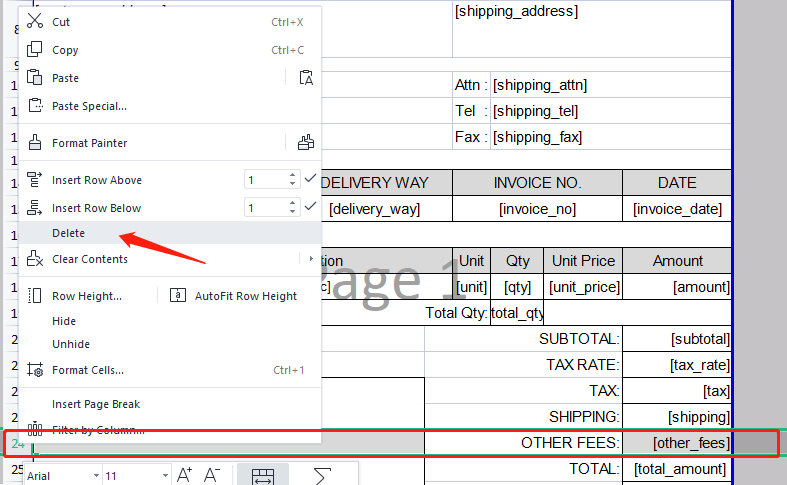Click the AutoSum sigma icon

tap(322, 476)
